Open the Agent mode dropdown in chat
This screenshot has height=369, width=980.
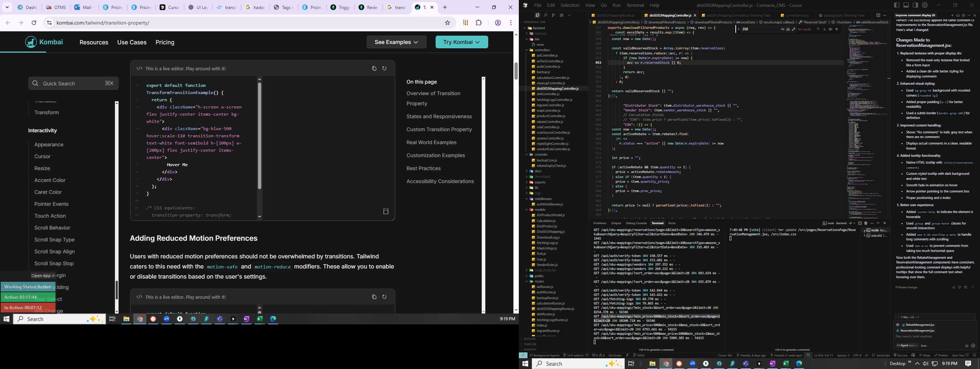[907, 346]
